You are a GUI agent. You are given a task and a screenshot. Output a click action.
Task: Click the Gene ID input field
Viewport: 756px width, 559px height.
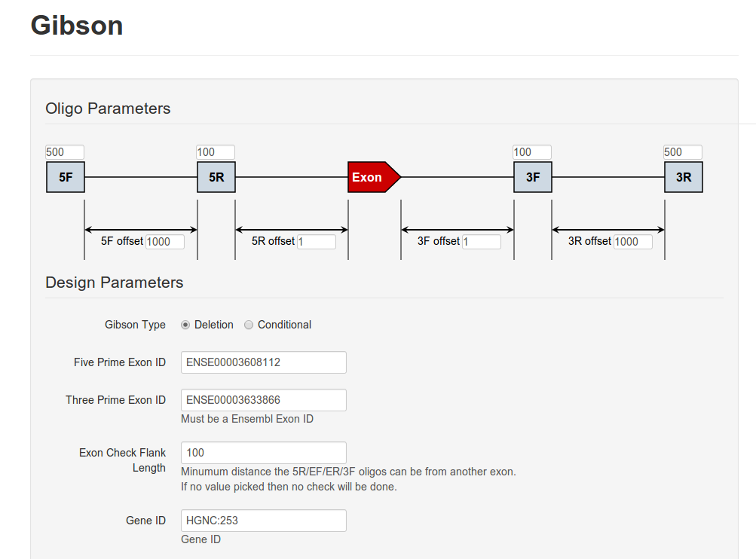click(x=264, y=521)
